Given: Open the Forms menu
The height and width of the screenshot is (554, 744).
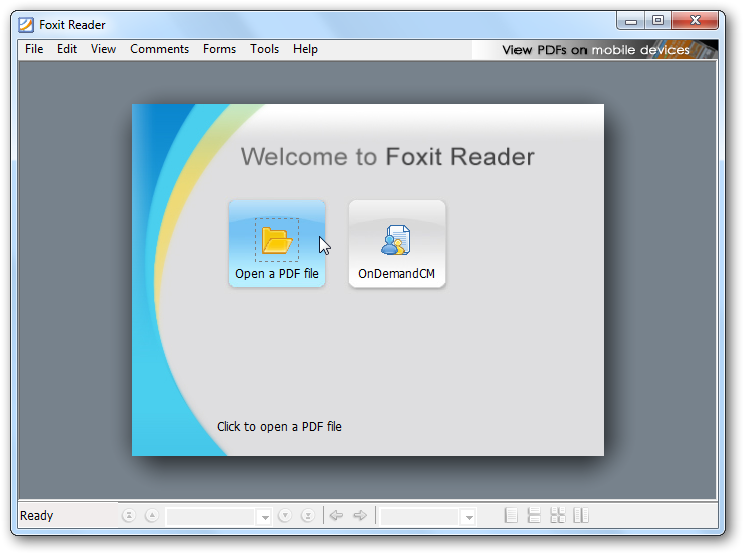Looking at the screenshot, I should (x=219, y=49).
